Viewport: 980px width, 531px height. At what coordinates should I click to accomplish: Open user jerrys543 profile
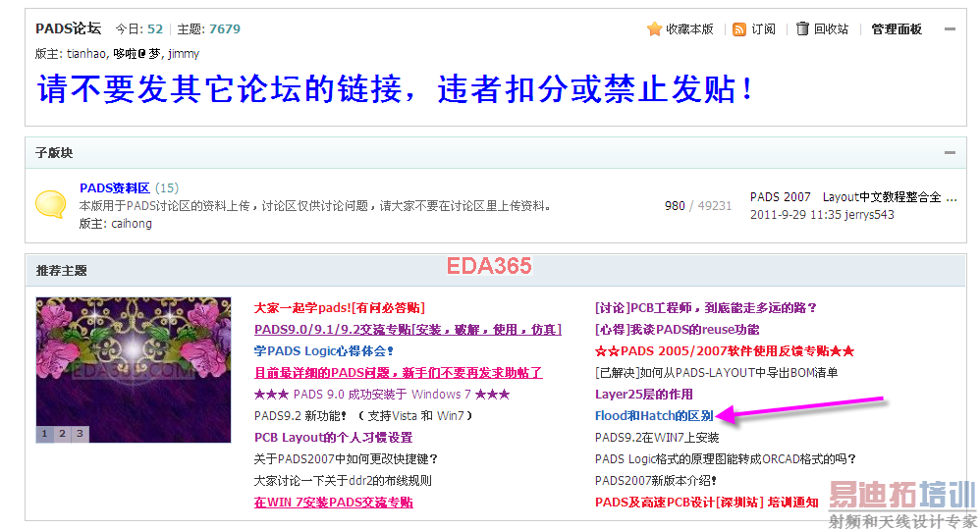tap(869, 215)
